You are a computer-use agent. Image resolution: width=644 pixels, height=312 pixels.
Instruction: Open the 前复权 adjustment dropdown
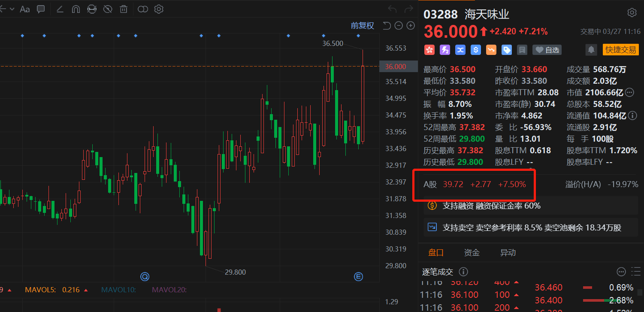coord(362,26)
